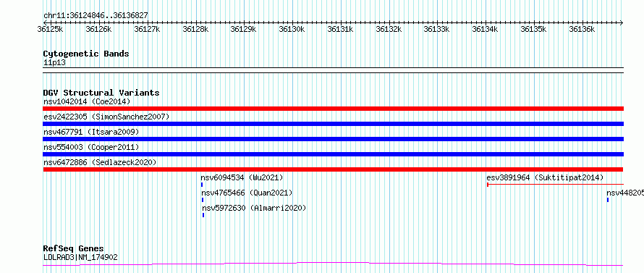Click the nsv467791 (Itsara2009) blue variant bar

click(333, 139)
